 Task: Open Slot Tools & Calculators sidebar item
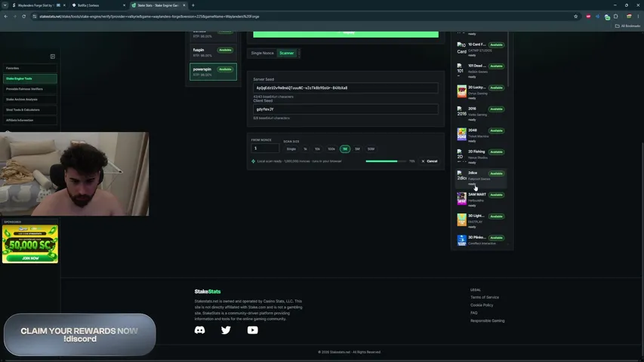point(30,110)
